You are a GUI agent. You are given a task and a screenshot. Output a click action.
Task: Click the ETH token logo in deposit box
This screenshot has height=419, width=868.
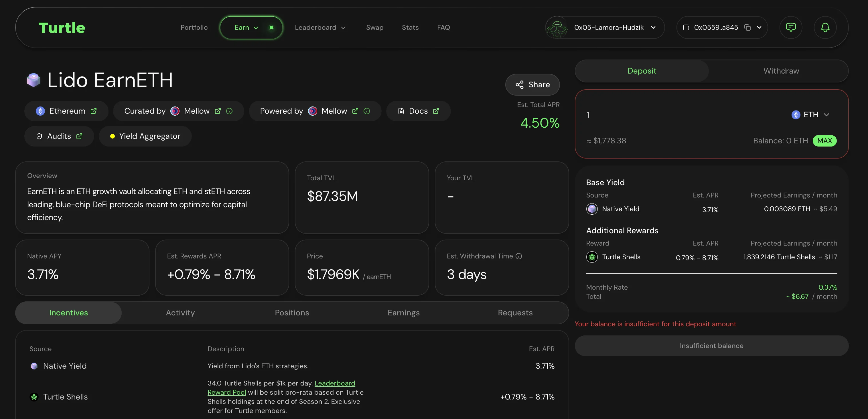point(796,115)
